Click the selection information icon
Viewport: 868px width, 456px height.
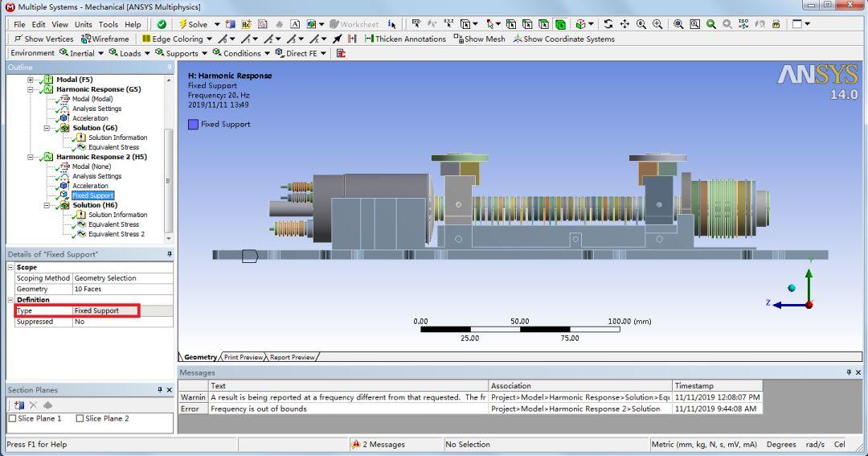tap(392, 24)
